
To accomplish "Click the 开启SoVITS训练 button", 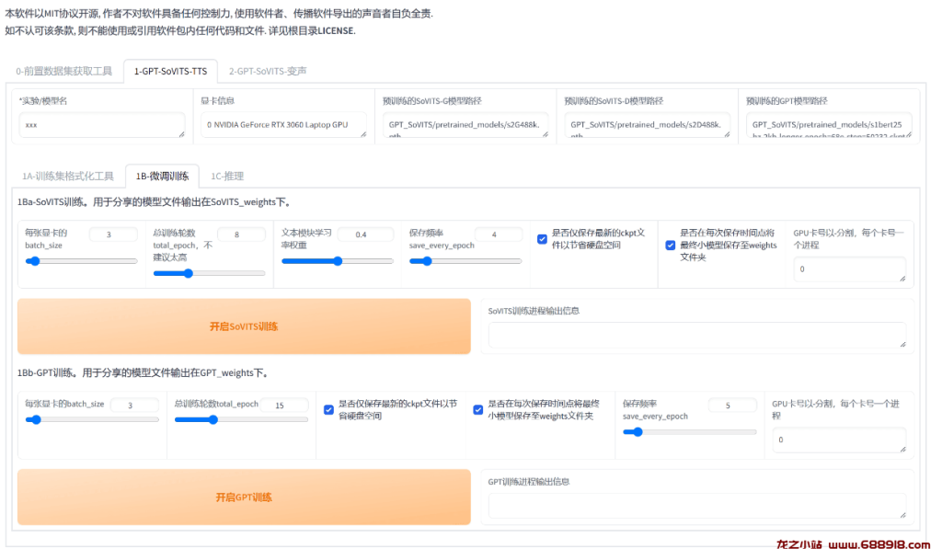I will (x=244, y=326).
